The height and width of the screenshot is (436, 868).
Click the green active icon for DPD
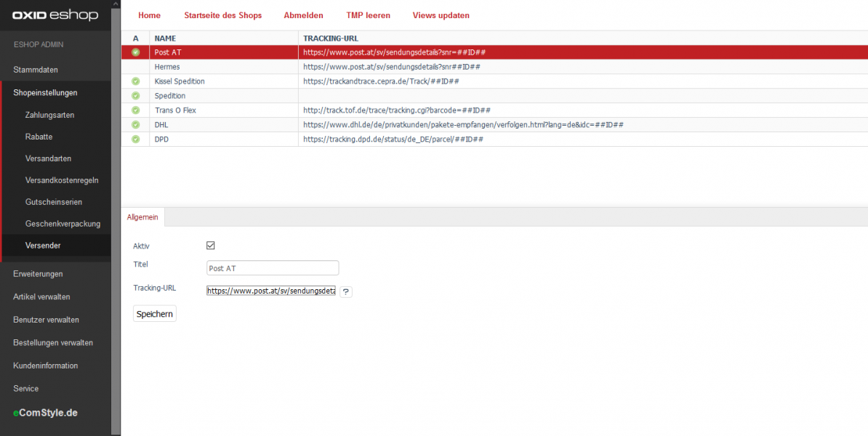[x=136, y=139]
